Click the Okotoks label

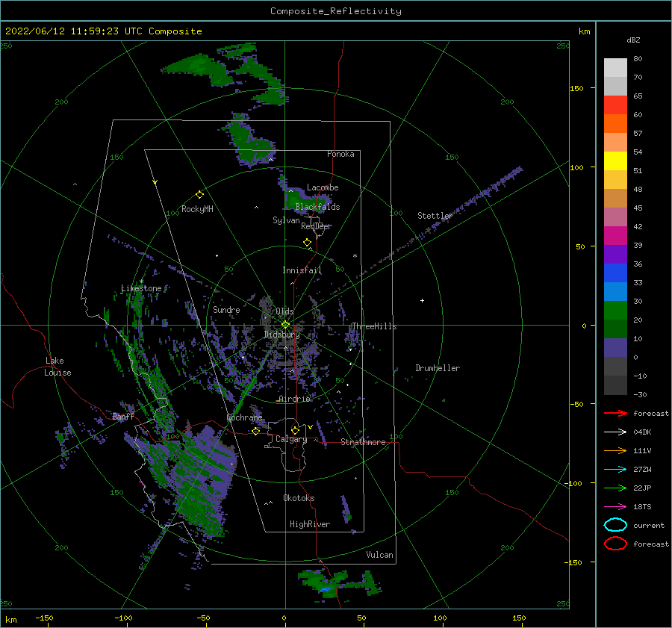pos(299,498)
